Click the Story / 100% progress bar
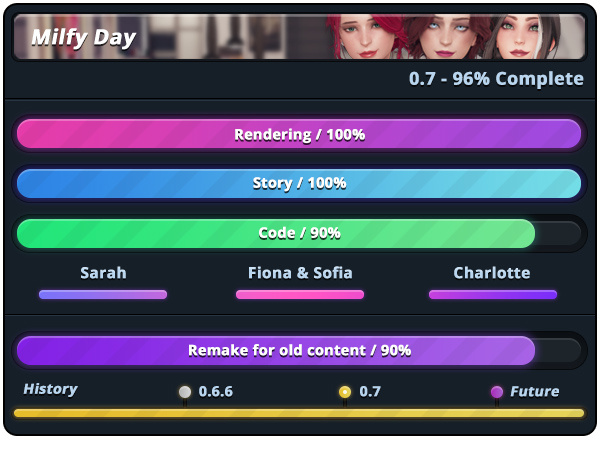Viewport: 600px width, 449px height. 299,183
